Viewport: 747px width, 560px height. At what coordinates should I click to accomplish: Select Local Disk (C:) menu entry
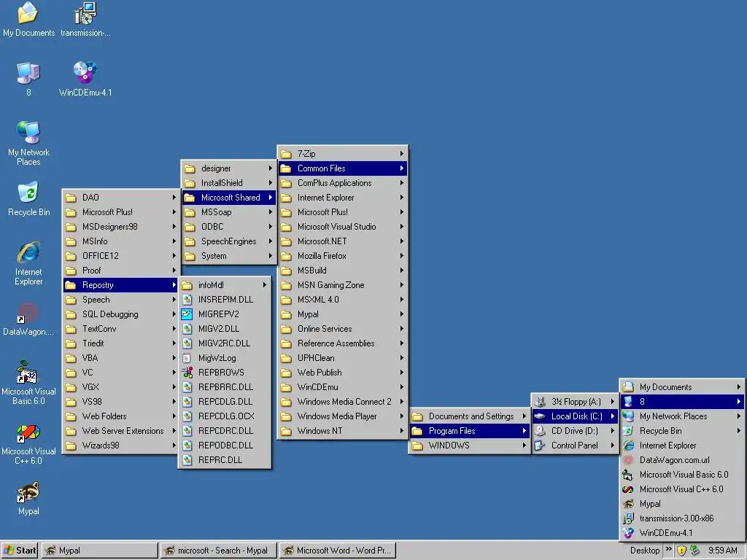coord(575,416)
